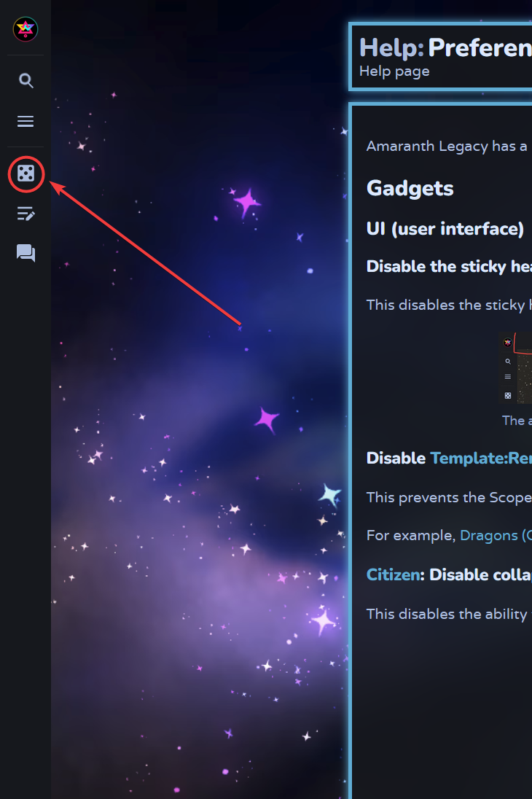Click the Help: Preferences page title
Image resolution: width=532 pixels, height=799 pixels.
pyautogui.click(x=445, y=48)
